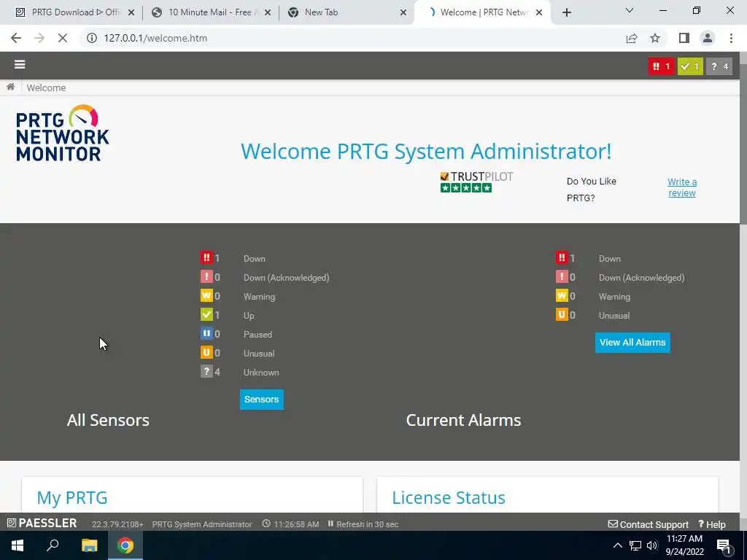Click the gray Unknown question mark icon
Screen dimensions: 747x560
(206, 371)
